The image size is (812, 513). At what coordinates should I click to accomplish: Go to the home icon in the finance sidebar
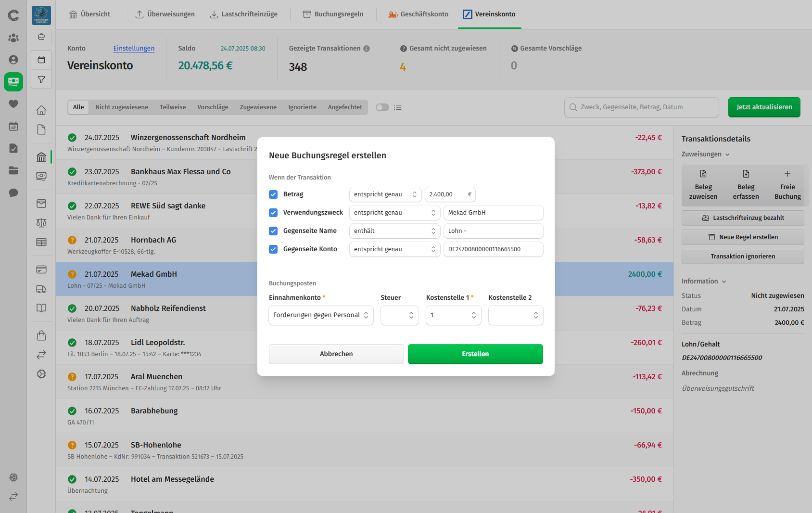coord(41,110)
